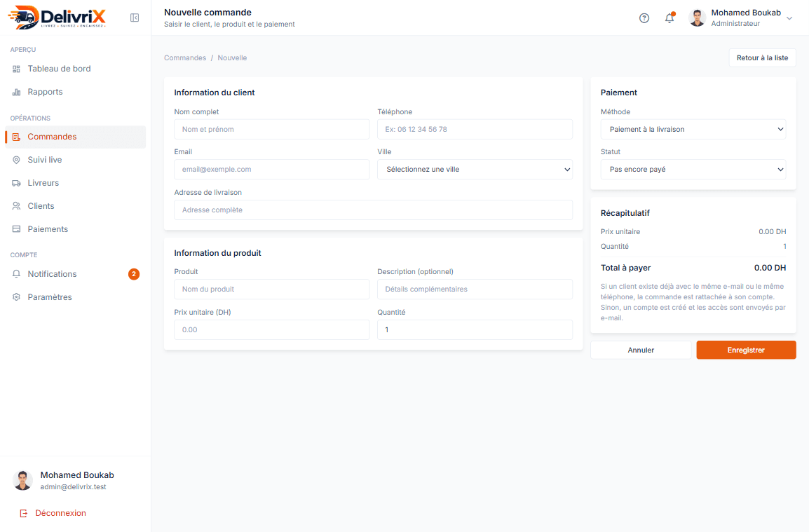Click the Prix unitaire summary row label
This screenshot has width=809, height=532.
620,232
